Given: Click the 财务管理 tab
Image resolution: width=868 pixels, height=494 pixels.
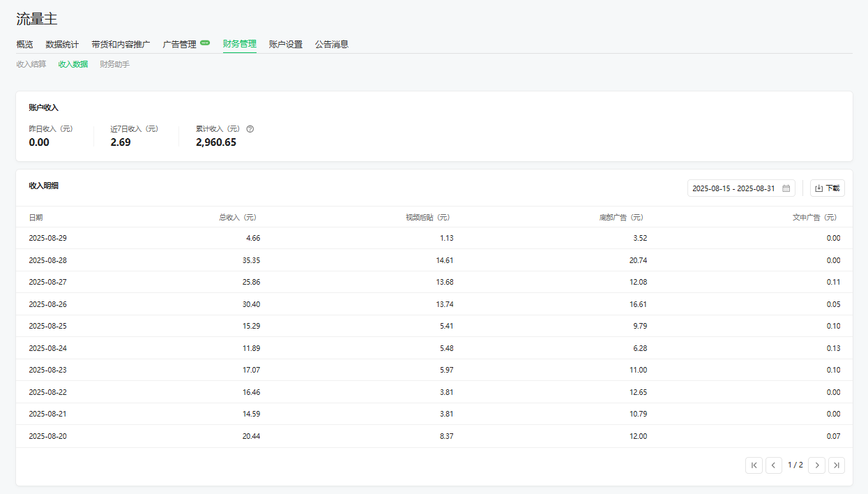Looking at the screenshot, I should click(240, 45).
